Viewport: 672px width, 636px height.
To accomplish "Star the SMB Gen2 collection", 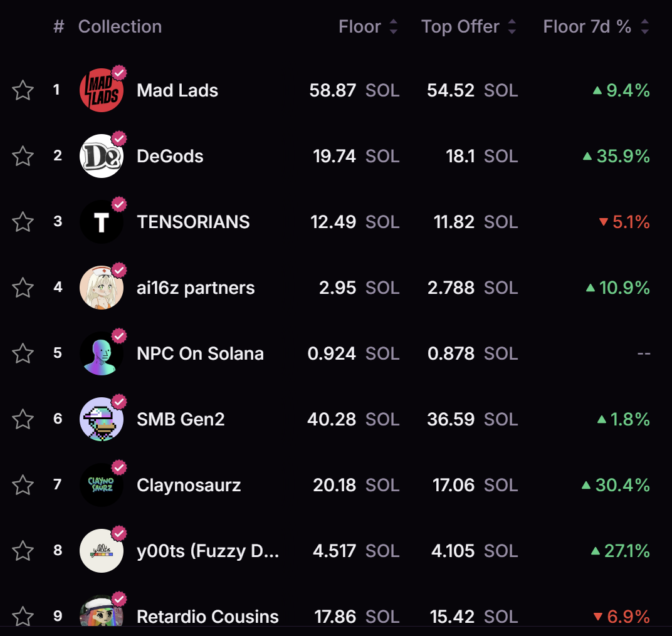I will (23, 420).
